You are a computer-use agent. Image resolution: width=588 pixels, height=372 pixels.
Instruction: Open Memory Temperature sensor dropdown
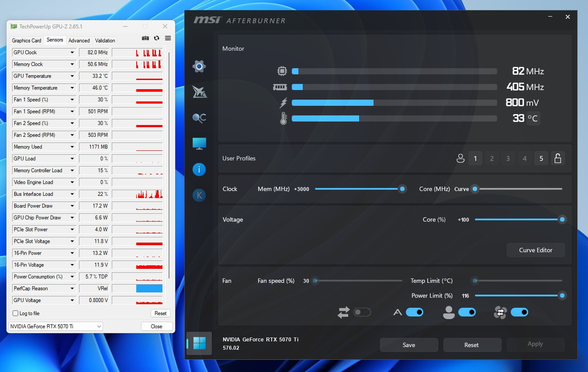tap(72, 88)
